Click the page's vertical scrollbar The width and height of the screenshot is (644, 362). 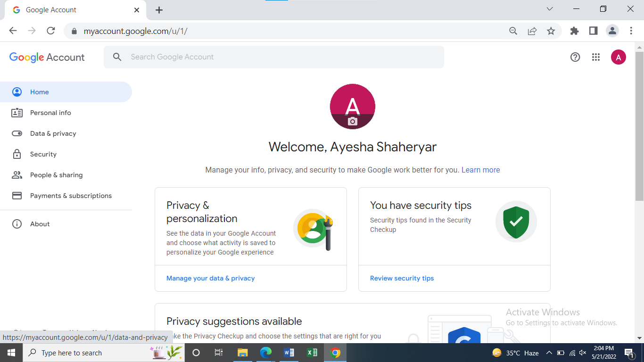639,126
